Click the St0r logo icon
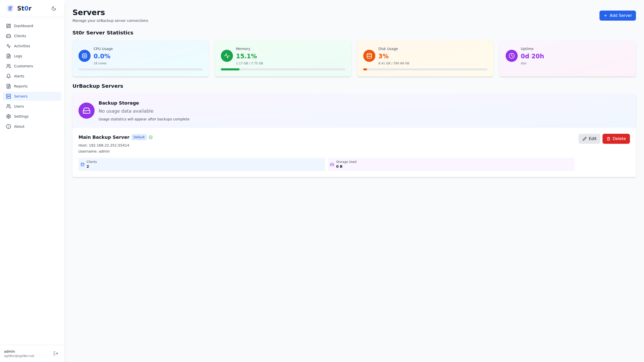 click(10, 9)
